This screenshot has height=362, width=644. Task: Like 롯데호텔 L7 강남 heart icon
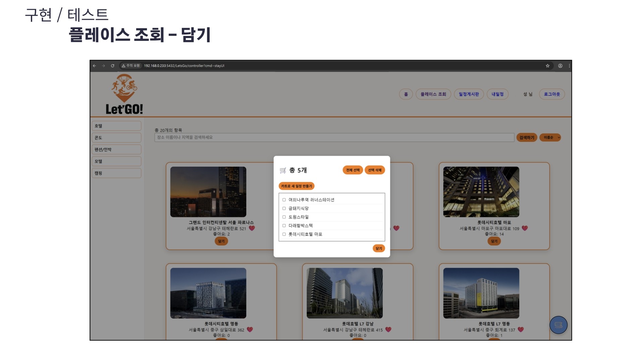[388, 329]
